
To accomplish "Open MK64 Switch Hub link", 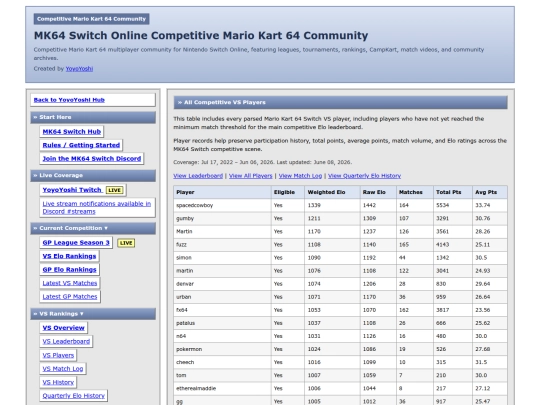I will (72, 132).
